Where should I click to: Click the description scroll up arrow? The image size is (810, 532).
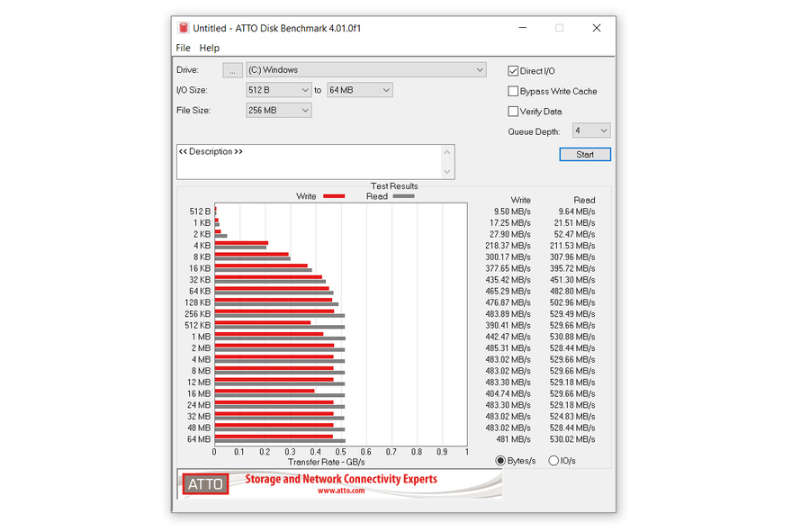click(x=447, y=152)
